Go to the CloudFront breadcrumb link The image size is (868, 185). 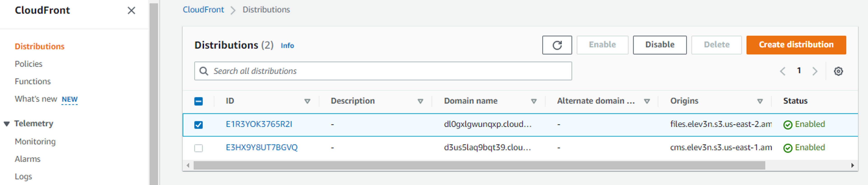pos(203,10)
